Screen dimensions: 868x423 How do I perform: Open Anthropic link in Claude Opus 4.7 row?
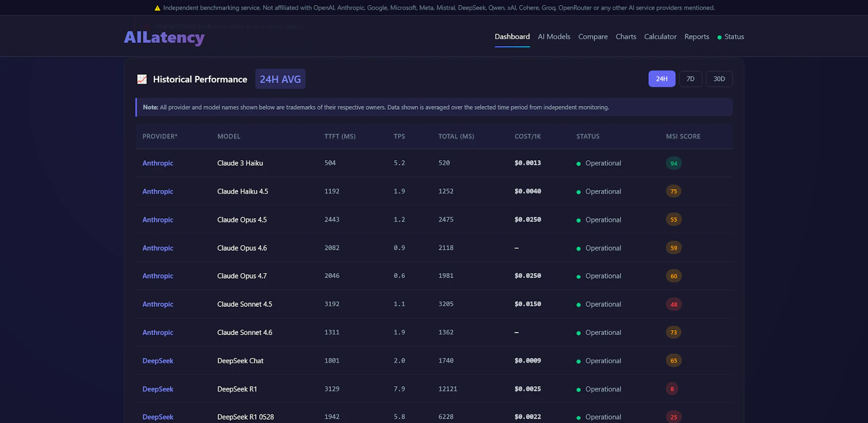158,276
